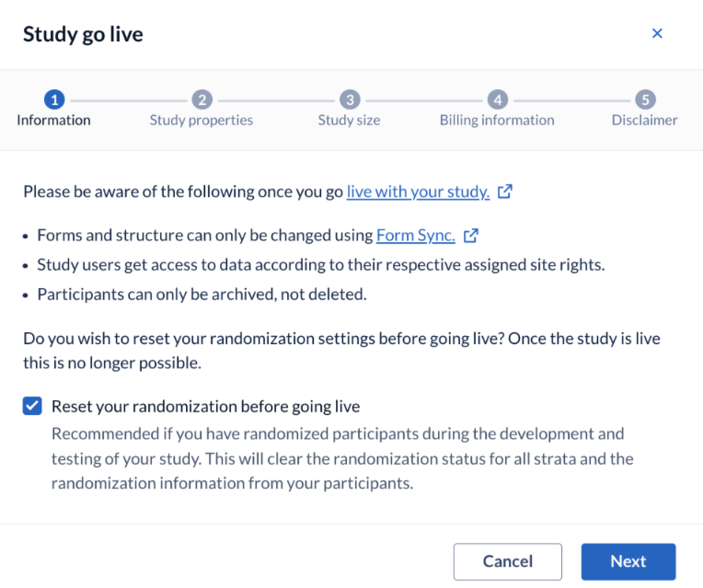Uncheck Reset your randomization checkbox

(x=32, y=406)
